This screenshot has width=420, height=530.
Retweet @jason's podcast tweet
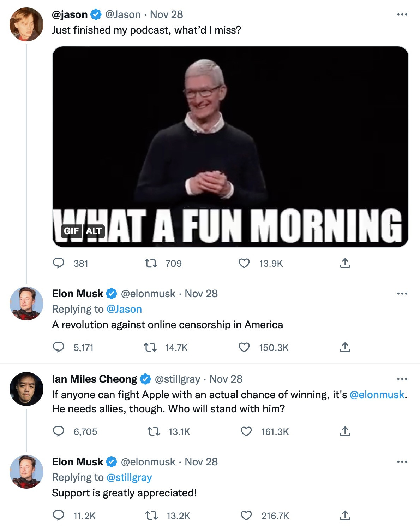tap(151, 263)
